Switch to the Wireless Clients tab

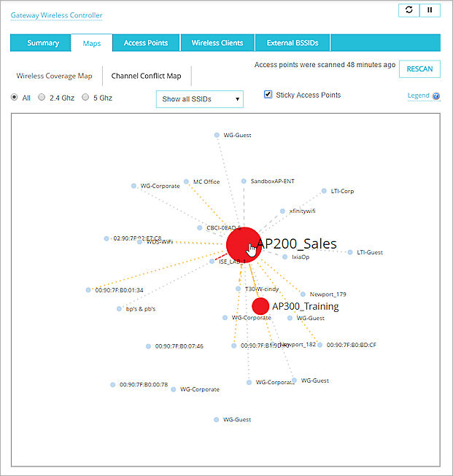click(x=217, y=43)
